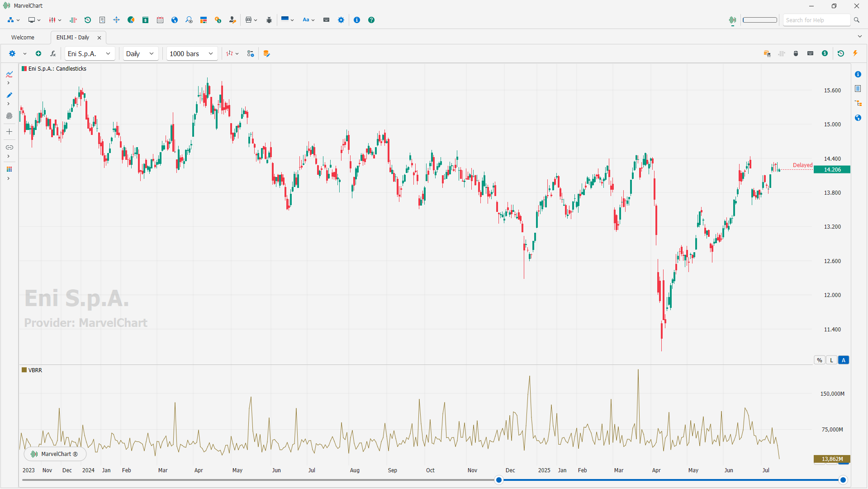Click the user key account icon
The image size is (868, 489).
point(232,20)
